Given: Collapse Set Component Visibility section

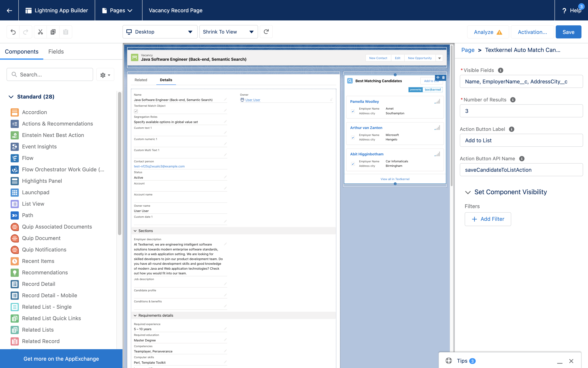Looking at the screenshot, I should pos(468,192).
